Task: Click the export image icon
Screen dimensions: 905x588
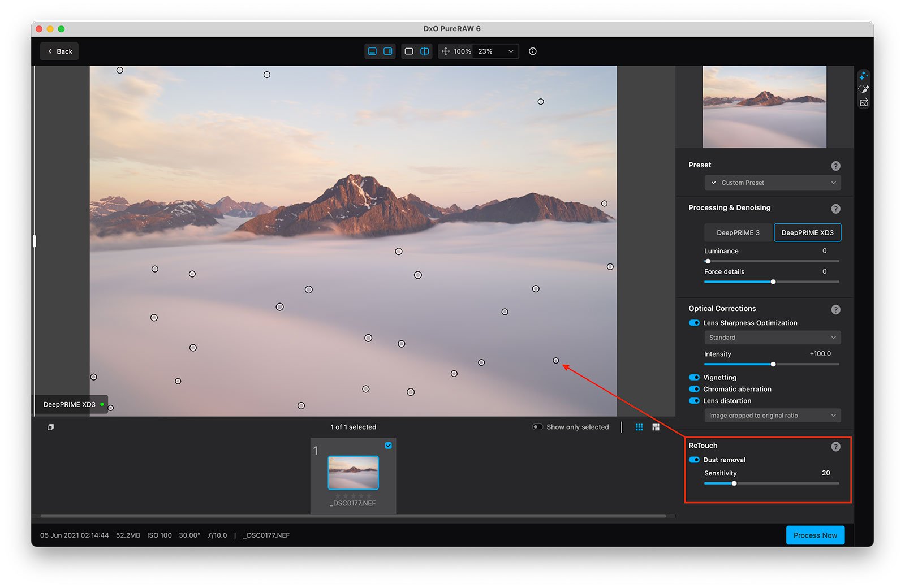Action: (863, 103)
